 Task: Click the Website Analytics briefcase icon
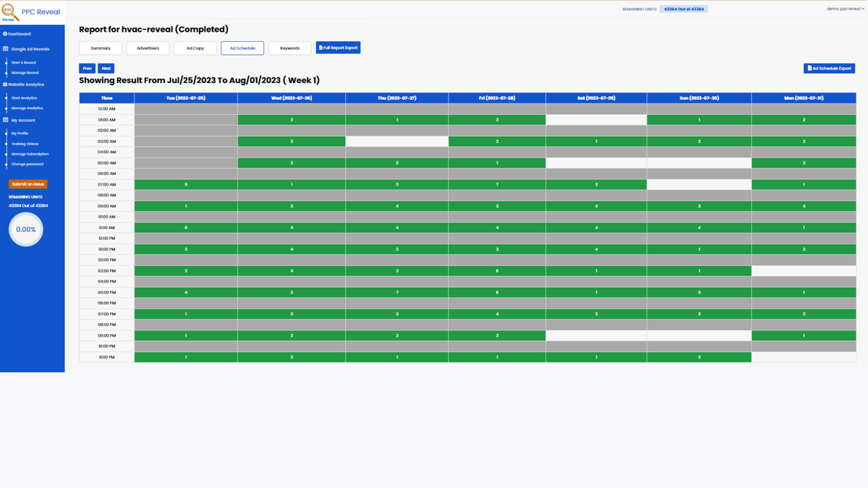[5, 85]
